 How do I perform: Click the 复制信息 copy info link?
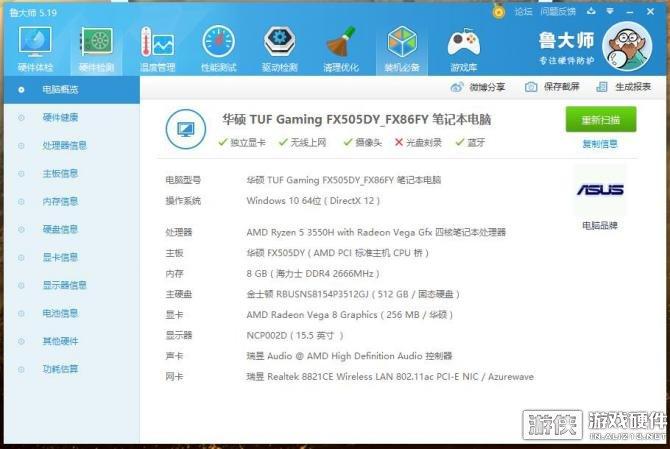[x=600, y=144]
